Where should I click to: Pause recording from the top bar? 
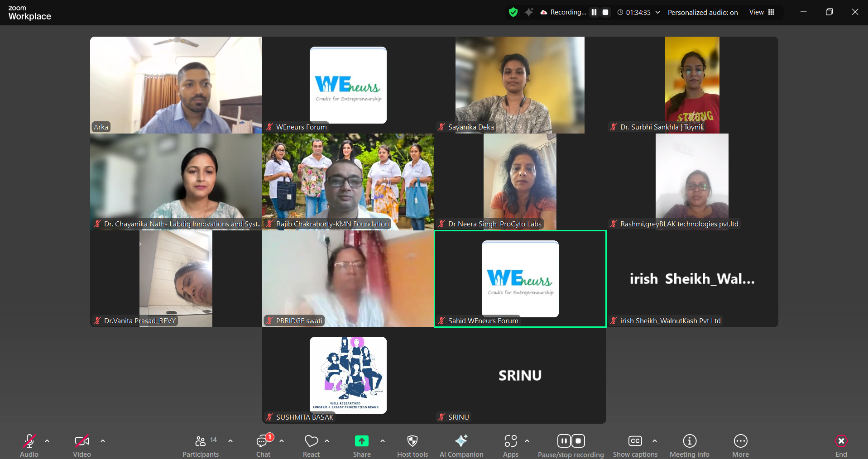pyautogui.click(x=594, y=12)
